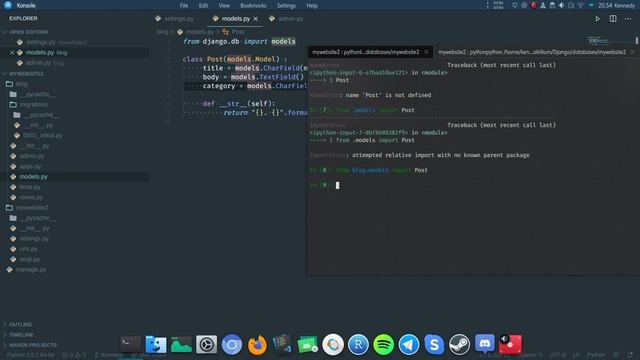Screen dimensions: 640x360
Task: Click the red tray indicator icon
Action: (x=533, y=5)
